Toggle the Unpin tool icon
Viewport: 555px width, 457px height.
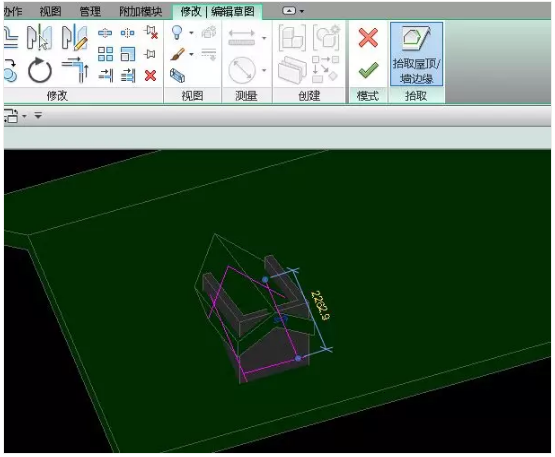click(x=151, y=32)
